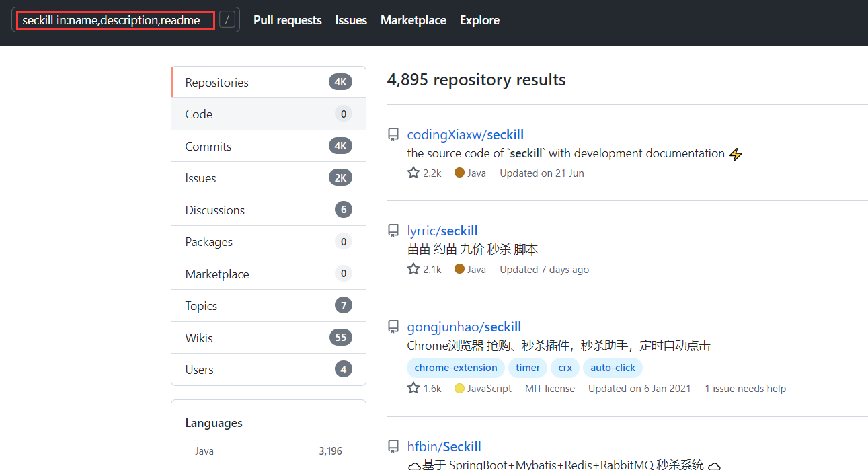Image resolution: width=868 pixels, height=470 pixels.
Task: Click the 4K count badge beside Repositories
Action: 340,82
